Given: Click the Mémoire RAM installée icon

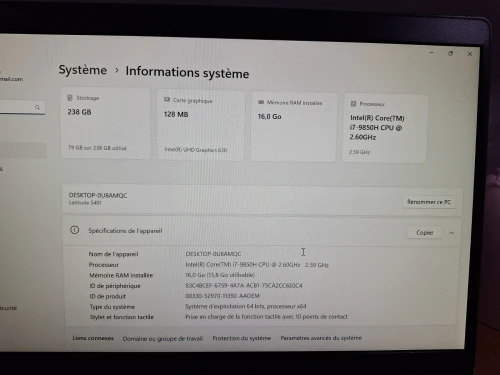Looking at the screenshot, I should coord(261,102).
